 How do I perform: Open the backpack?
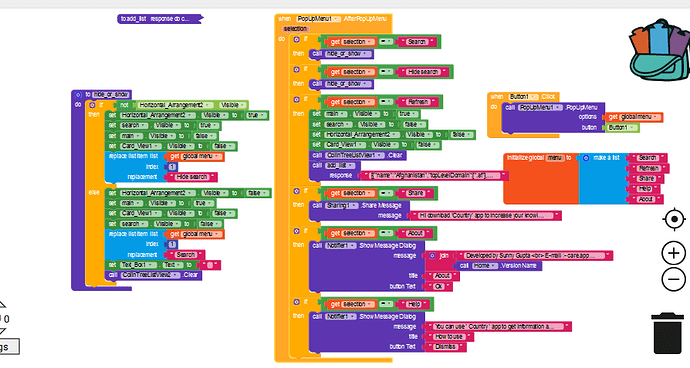click(x=660, y=49)
